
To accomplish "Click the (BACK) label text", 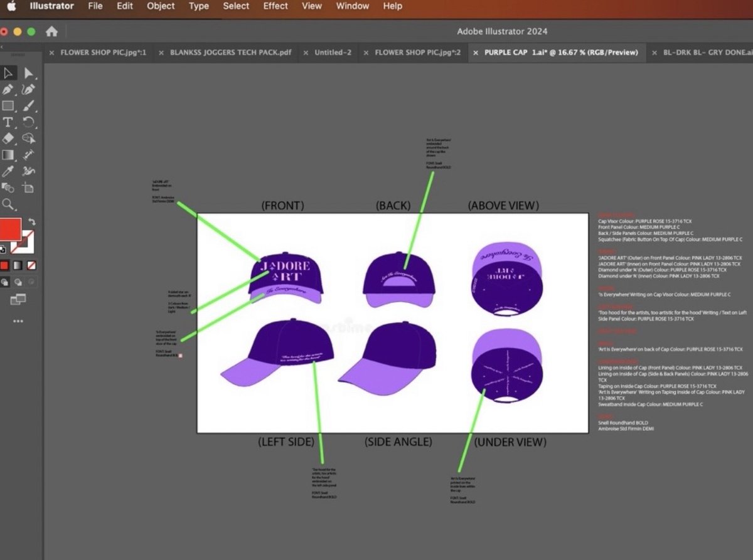I will [393, 206].
